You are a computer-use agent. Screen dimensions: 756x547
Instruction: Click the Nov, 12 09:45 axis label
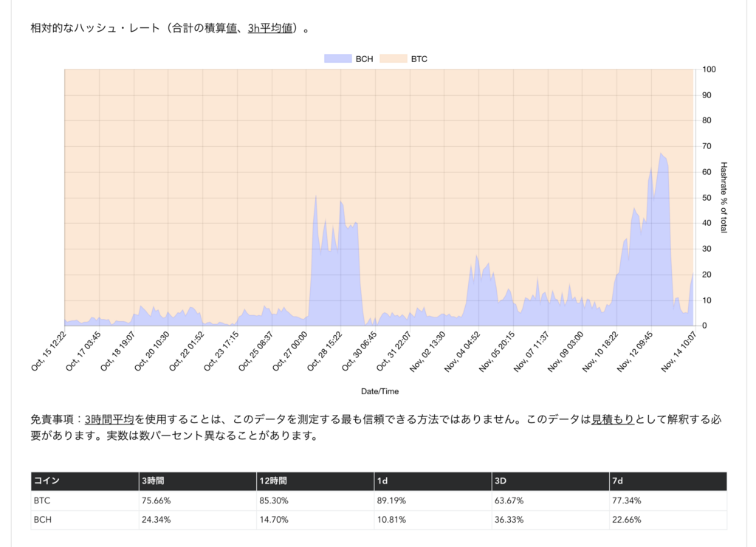pos(635,351)
